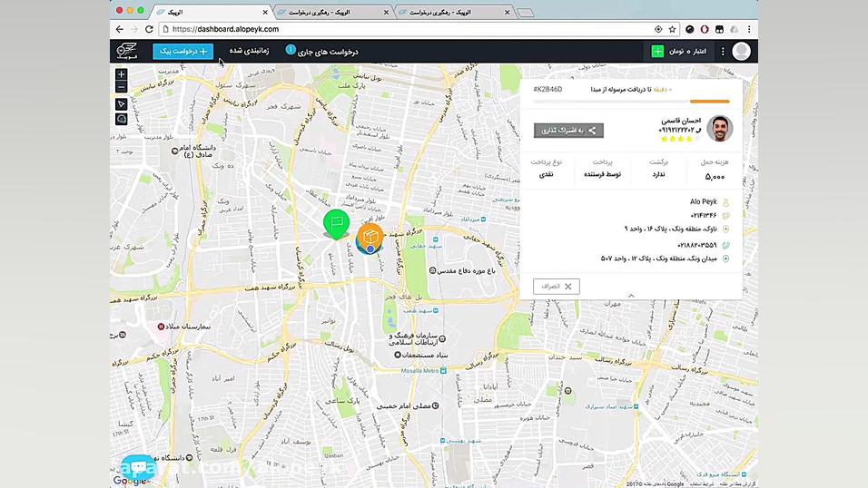Click the orange package destination marker on the map
This screenshot has width=868, height=488.
(370, 238)
